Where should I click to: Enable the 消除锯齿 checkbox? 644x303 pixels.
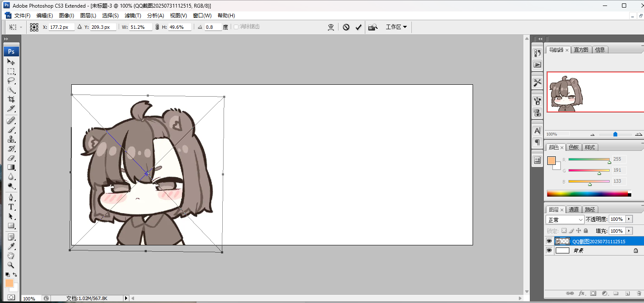pyautogui.click(x=236, y=27)
